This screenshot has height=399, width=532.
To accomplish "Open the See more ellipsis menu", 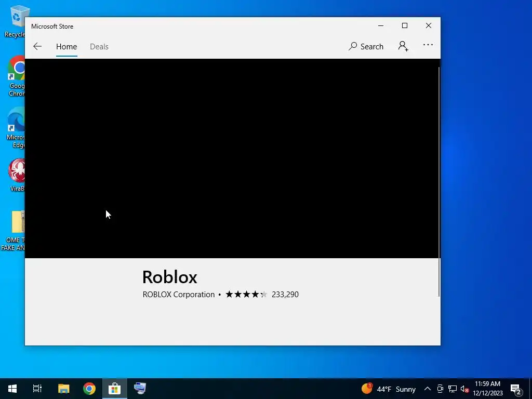I will pyautogui.click(x=428, y=45).
